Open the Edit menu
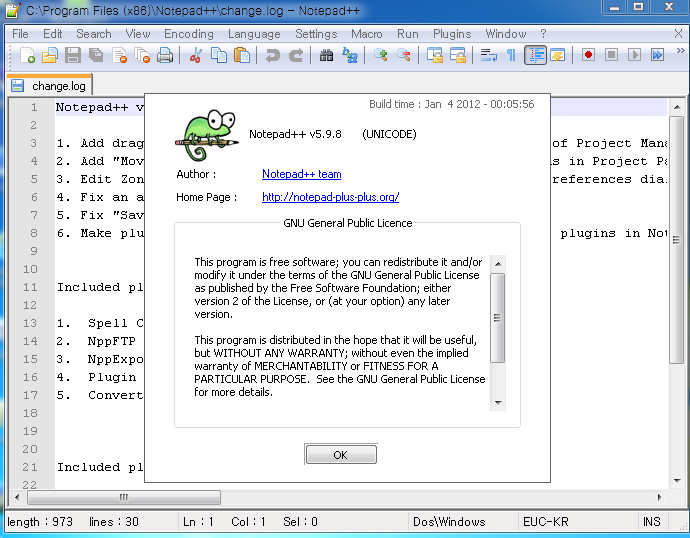Image resolution: width=690 pixels, height=538 pixels. pos(52,34)
